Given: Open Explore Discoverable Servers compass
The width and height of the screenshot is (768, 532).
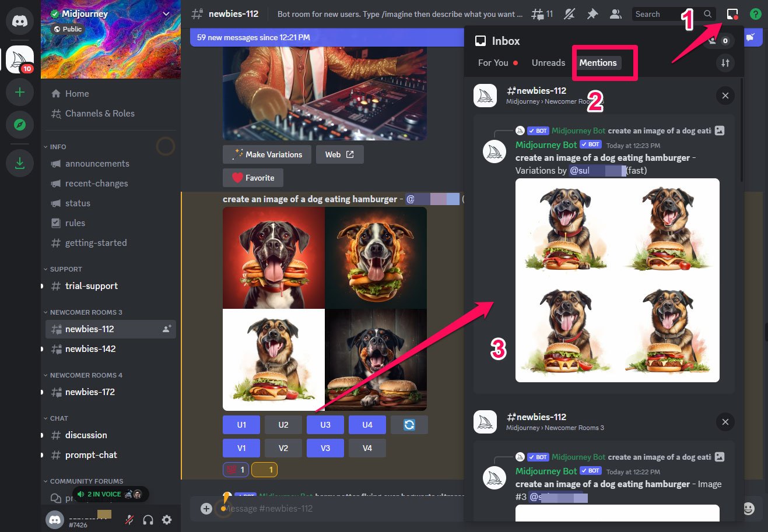Looking at the screenshot, I should [20, 125].
